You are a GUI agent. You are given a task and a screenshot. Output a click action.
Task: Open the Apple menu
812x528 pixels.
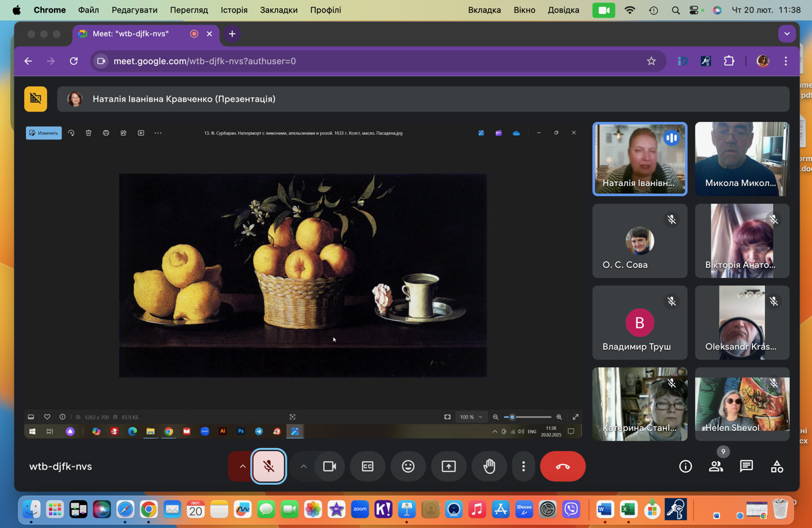16,10
